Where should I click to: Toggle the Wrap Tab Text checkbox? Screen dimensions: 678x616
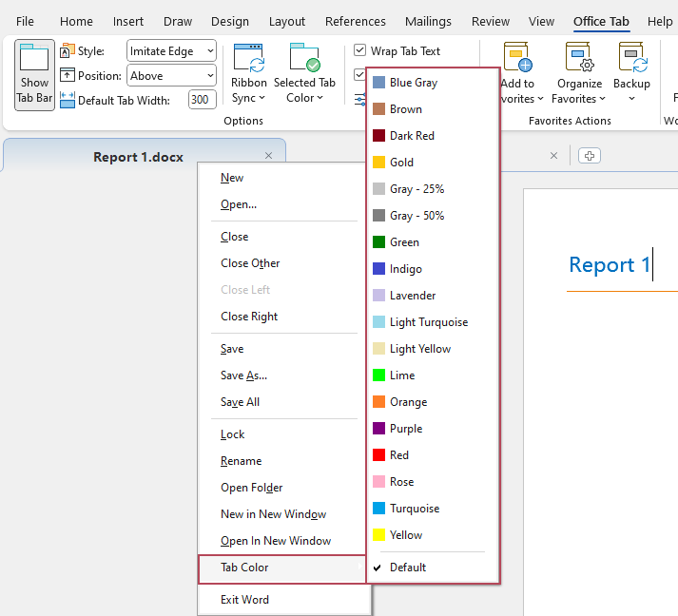pyautogui.click(x=360, y=51)
